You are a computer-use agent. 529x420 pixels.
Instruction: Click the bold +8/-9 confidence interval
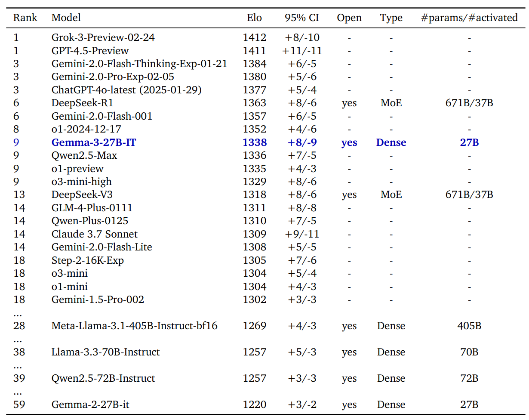[x=302, y=143]
